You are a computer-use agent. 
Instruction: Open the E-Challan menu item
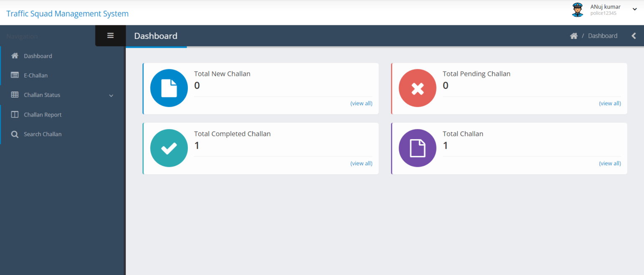pyautogui.click(x=63, y=75)
